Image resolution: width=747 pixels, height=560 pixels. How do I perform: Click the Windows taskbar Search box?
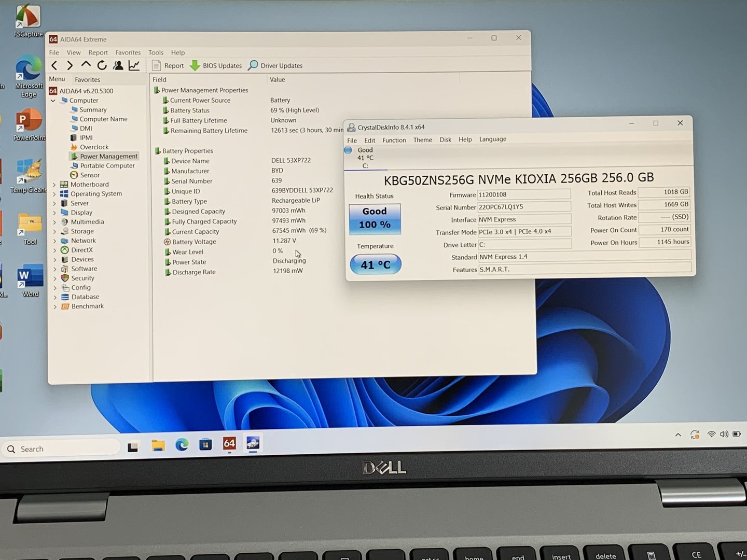62,449
